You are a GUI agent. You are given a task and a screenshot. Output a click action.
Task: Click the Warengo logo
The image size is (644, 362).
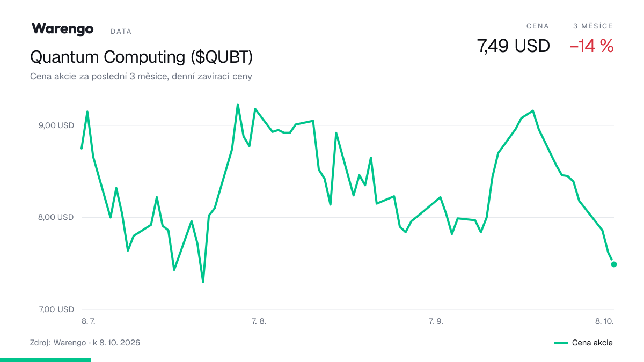62,29
